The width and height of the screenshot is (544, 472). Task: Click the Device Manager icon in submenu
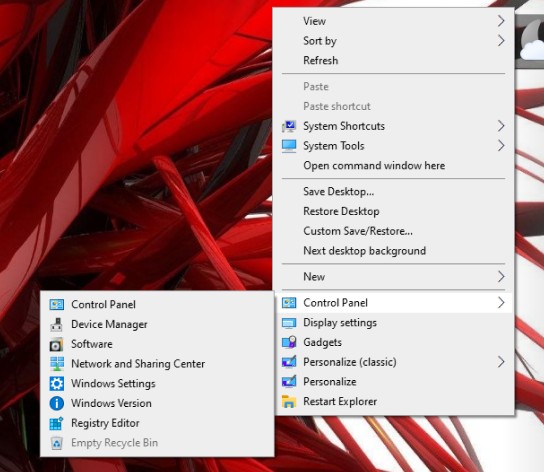(57, 324)
